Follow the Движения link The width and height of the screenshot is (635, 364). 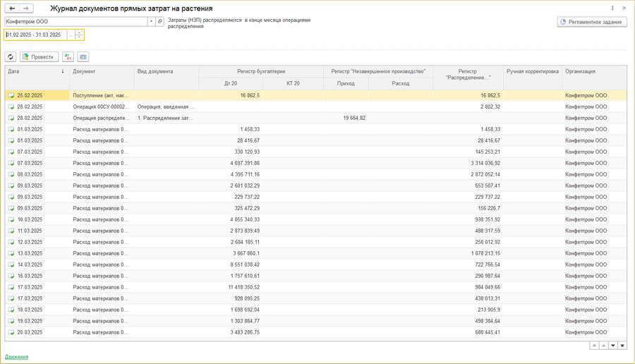tap(17, 357)
